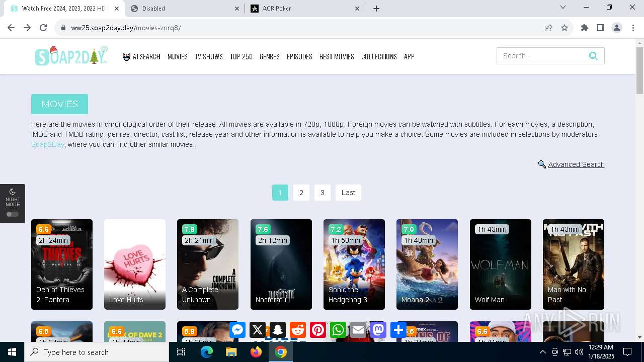Select pagination page 1
Viewport: 644px width, 362px height.
coord(280,193)
